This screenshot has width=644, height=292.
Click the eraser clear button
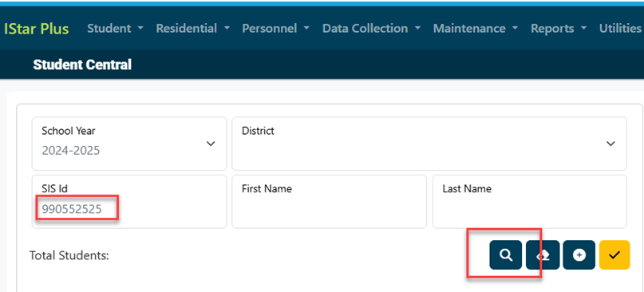pos(542,255)
